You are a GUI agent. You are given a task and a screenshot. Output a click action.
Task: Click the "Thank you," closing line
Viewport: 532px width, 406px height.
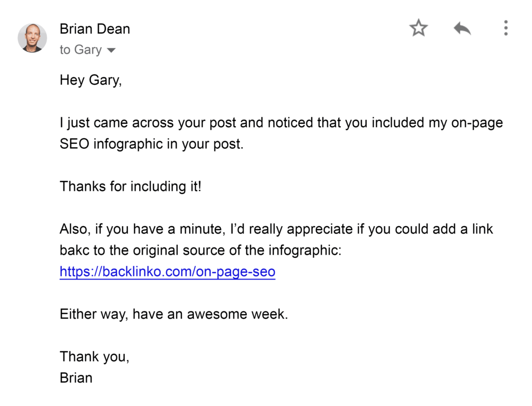pos(95,357)
